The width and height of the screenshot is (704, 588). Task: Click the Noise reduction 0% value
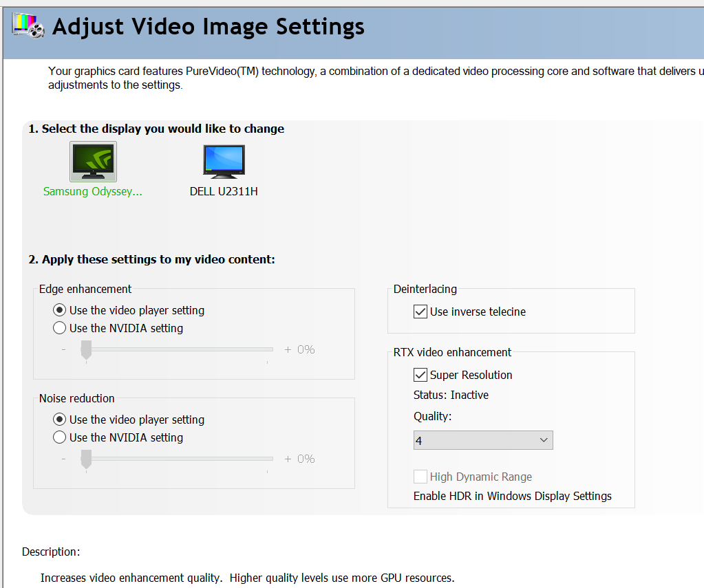coord(306,459)
